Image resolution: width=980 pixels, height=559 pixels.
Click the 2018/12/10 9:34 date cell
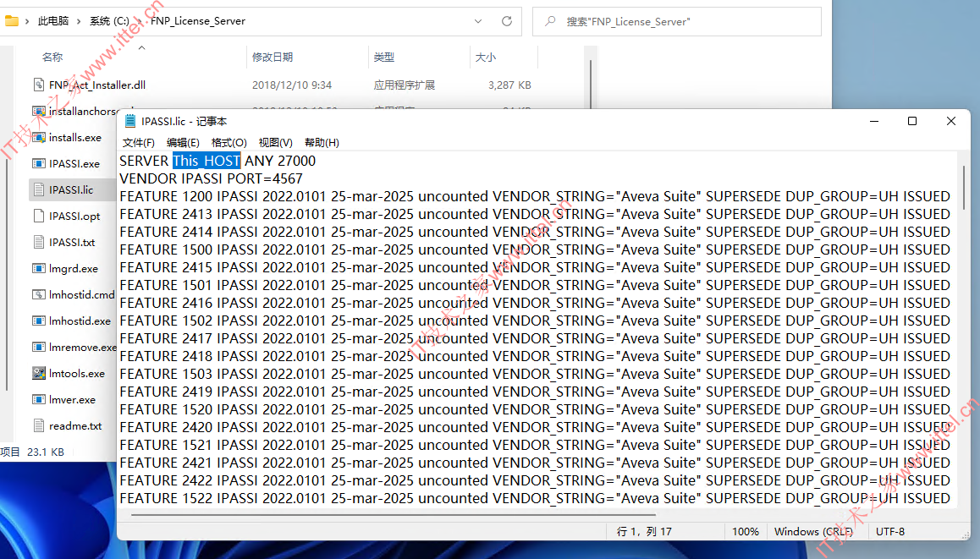tap(292, 85)
